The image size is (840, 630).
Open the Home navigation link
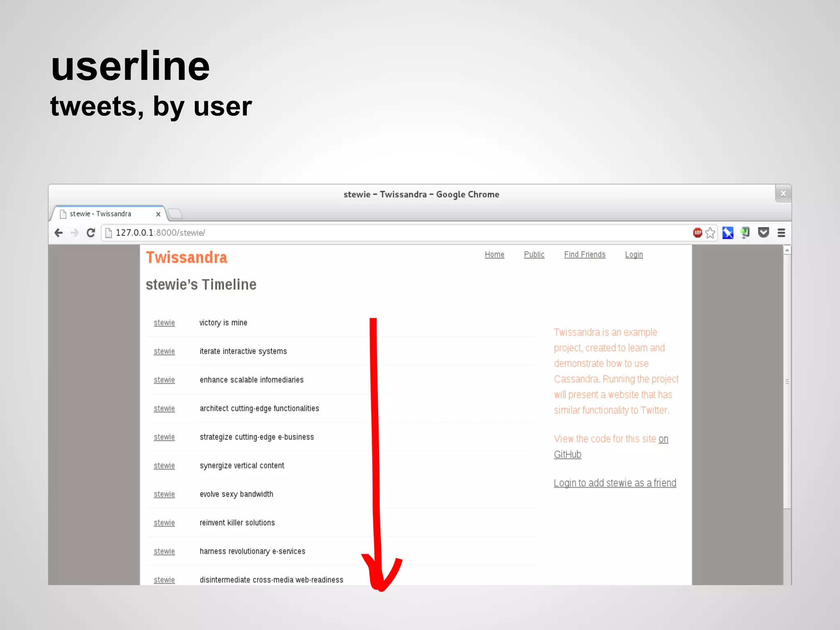[494, 254]
